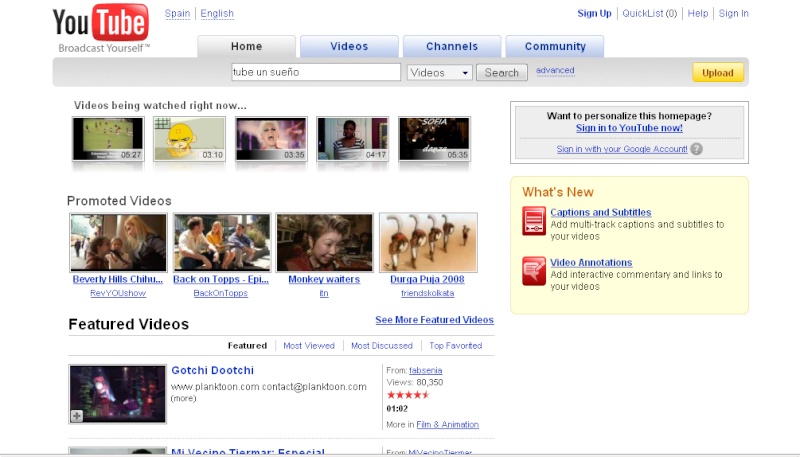Viewport: 800px width, 457px height.
Task: Play the Sofia danza thumbnail 05:35
Action: (x=434, y=139)
